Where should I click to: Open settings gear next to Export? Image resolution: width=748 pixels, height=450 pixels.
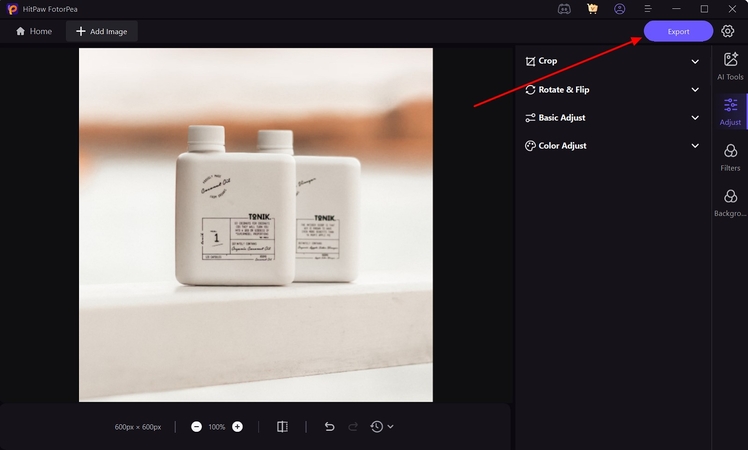coord(727,31)
